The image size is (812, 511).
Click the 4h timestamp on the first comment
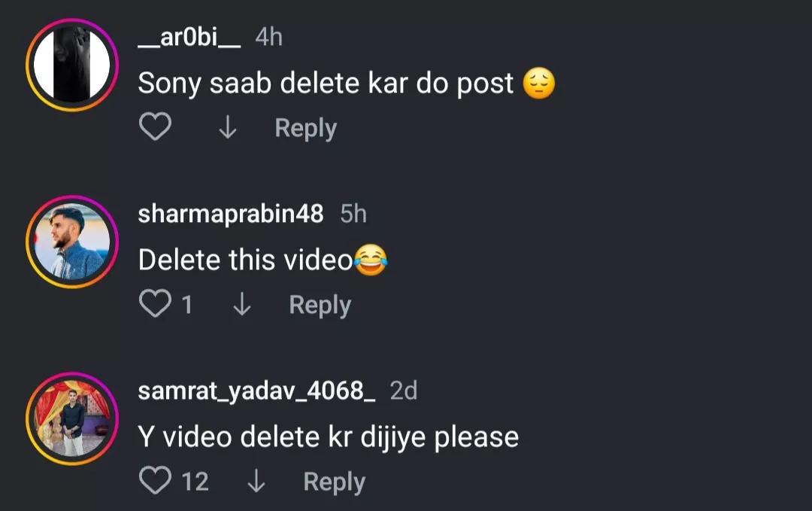(x=268, y=38)
